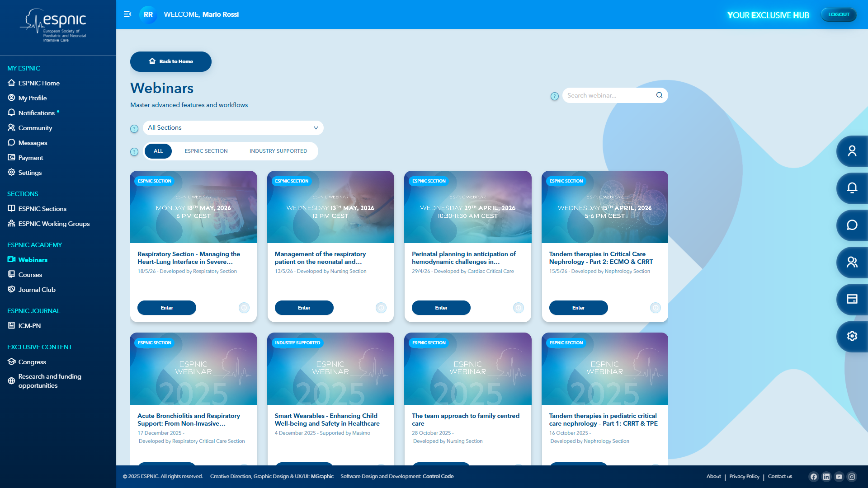The height and width of the screenshot is (488, 868).
Task: Open Privacy Policy footer link
Action: (x=744, y=477)
